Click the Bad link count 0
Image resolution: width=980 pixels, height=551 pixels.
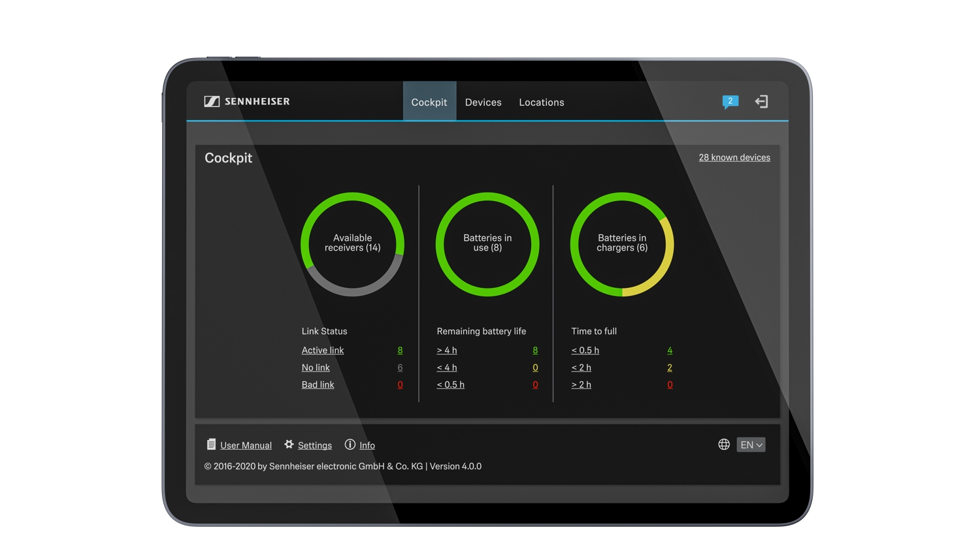tap(400, 385)
